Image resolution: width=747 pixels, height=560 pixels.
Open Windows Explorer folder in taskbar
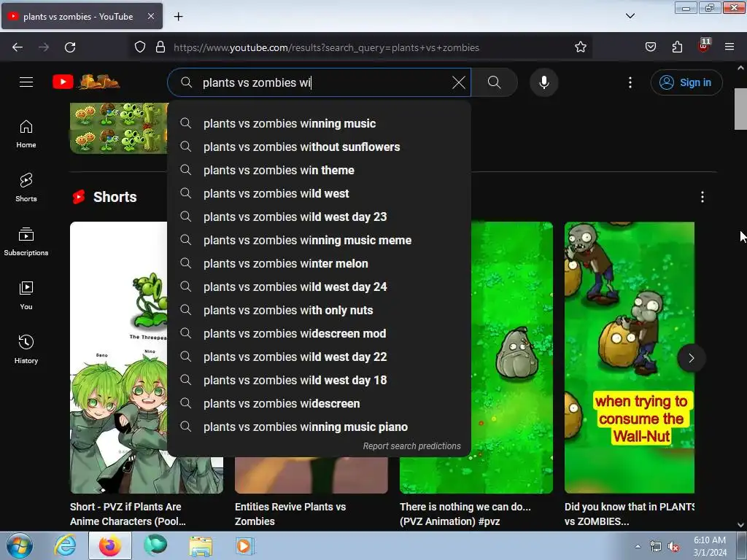201,545
